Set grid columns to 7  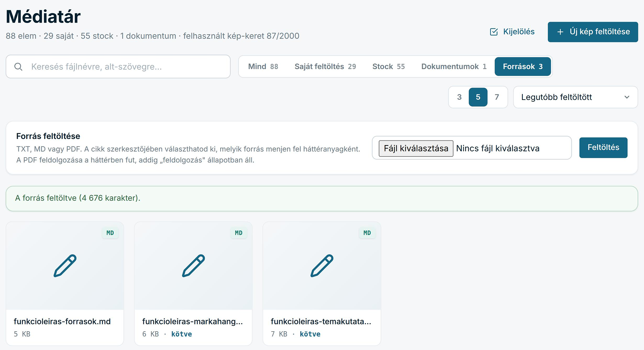tap(497, 97)
